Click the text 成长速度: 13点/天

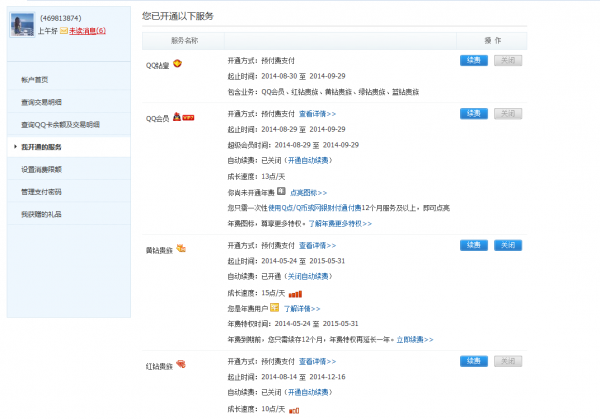pos(256,177)
